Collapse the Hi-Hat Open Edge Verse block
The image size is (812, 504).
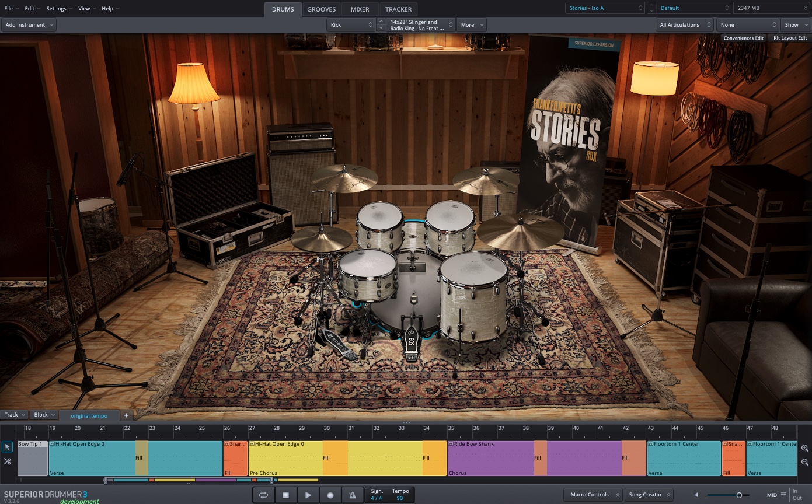click(x=53, y=444)
